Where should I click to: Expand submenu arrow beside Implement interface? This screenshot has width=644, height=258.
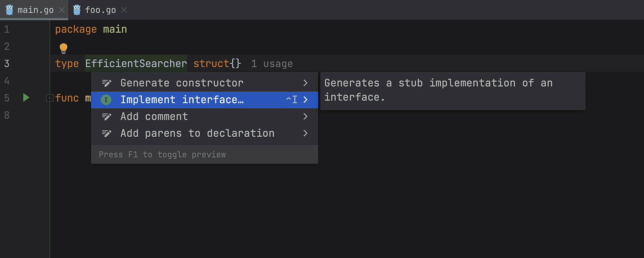click(x=305, y=100)
